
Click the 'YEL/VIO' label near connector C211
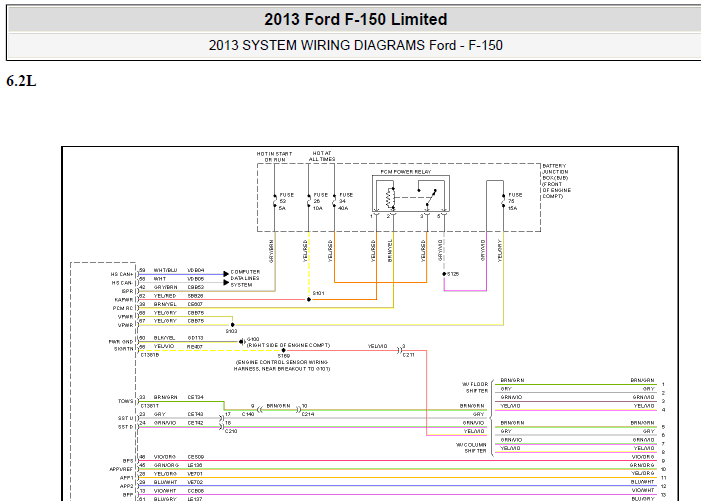point(377,346)
